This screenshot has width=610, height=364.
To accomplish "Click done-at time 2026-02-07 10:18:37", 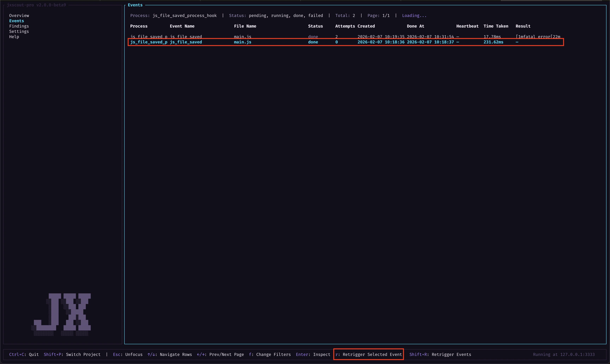I will click(430, 42).
